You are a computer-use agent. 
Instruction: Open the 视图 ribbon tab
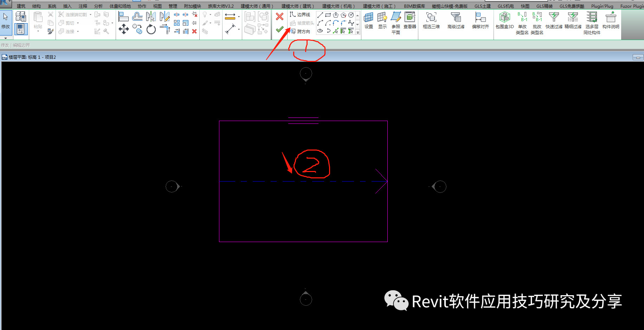point(157,6)
